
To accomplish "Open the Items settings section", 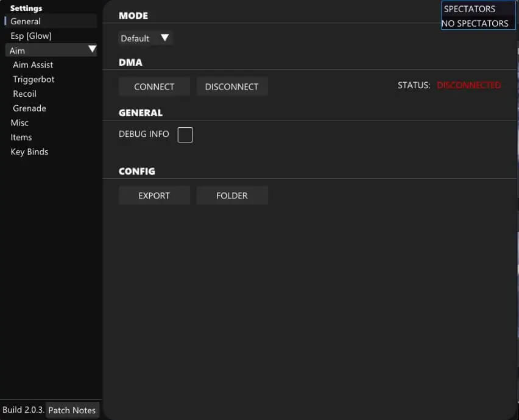I will [x=21, y=138].
